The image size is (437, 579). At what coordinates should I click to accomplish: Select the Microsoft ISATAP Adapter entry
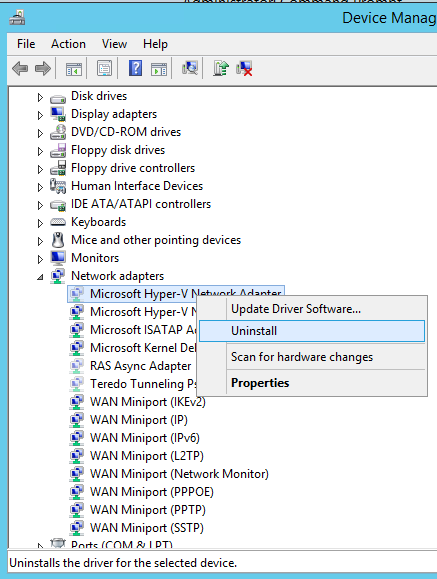click(x=143, y=330)
